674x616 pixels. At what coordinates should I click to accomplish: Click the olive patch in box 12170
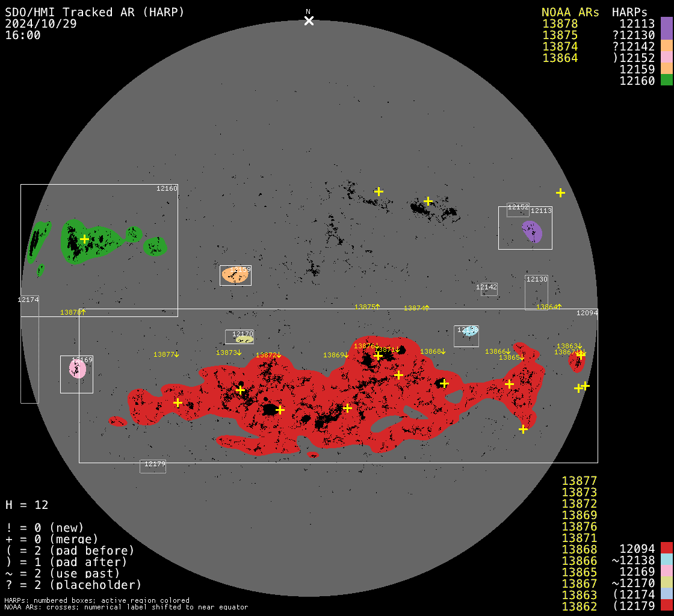(244, 340)
